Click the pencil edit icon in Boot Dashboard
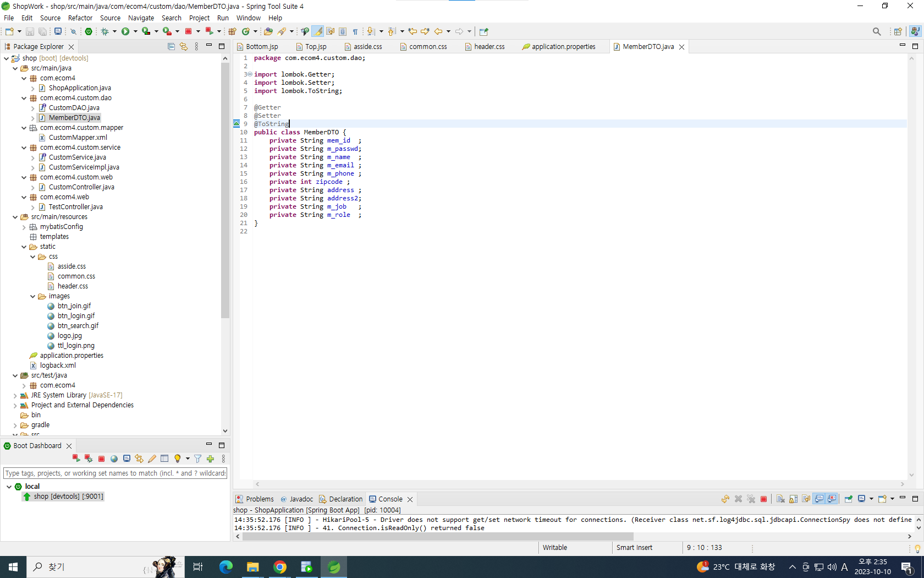Image resolution: width=924 pixels, height=578 pixels. pos(152,459)
